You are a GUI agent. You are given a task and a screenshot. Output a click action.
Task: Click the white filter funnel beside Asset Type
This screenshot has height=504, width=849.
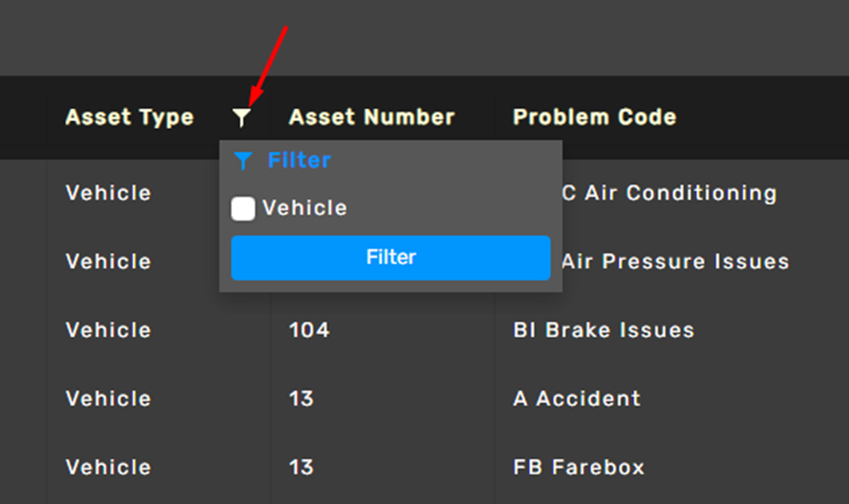(x=242, y=117)
